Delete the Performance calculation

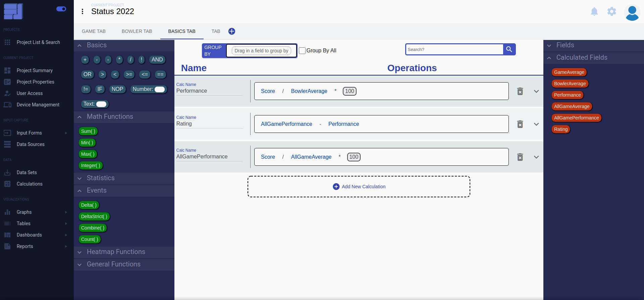click(x=520, y=91)
